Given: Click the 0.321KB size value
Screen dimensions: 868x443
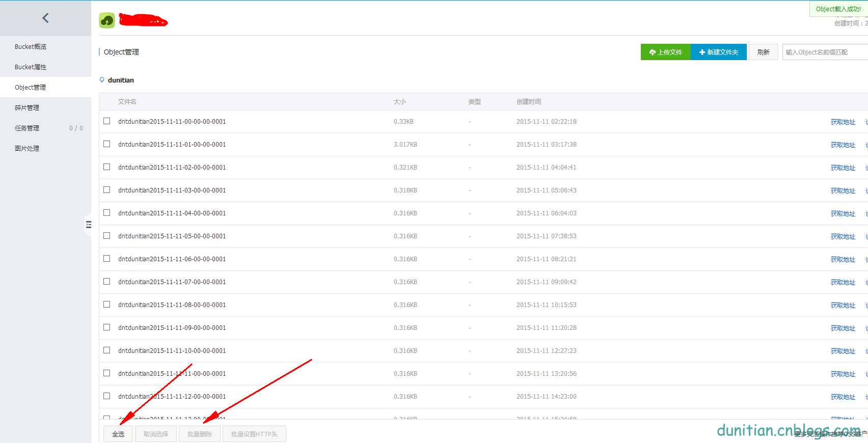Looking at the screenshot, I should (x=405, y=168).
